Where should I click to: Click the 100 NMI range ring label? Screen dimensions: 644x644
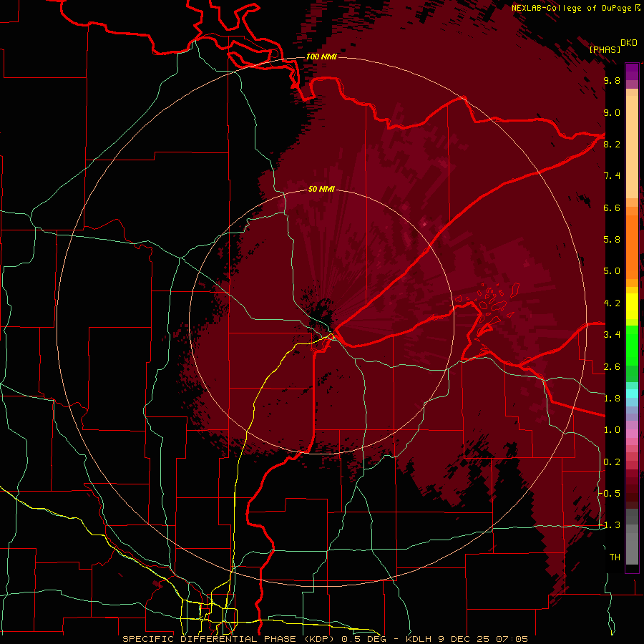tap(321, 57)
